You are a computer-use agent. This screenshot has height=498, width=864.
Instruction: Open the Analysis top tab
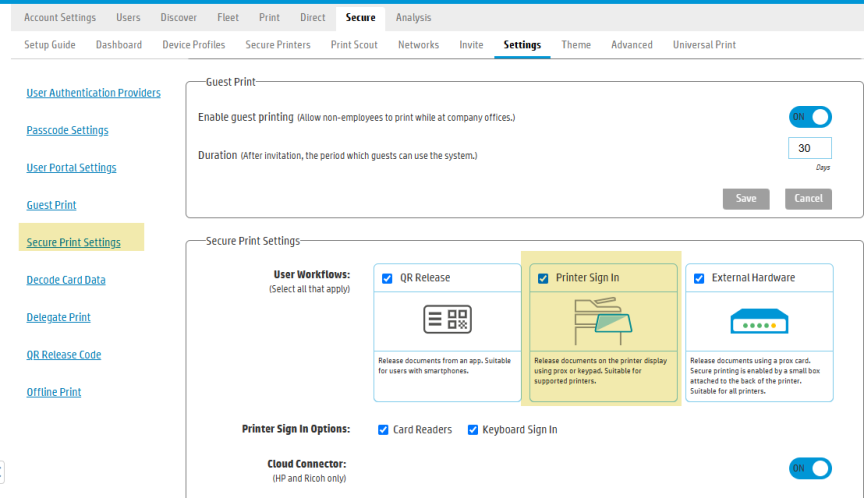[x=413, y=18]
